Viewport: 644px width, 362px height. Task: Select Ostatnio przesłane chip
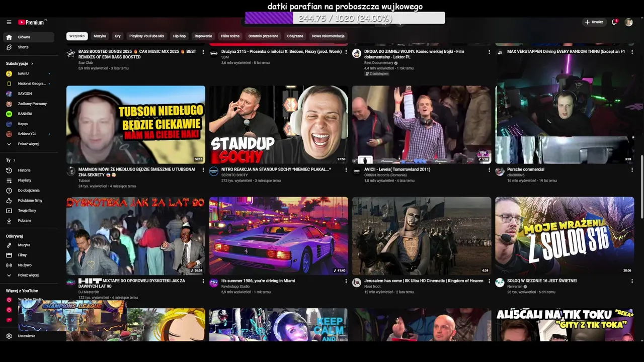click(263, 36)
